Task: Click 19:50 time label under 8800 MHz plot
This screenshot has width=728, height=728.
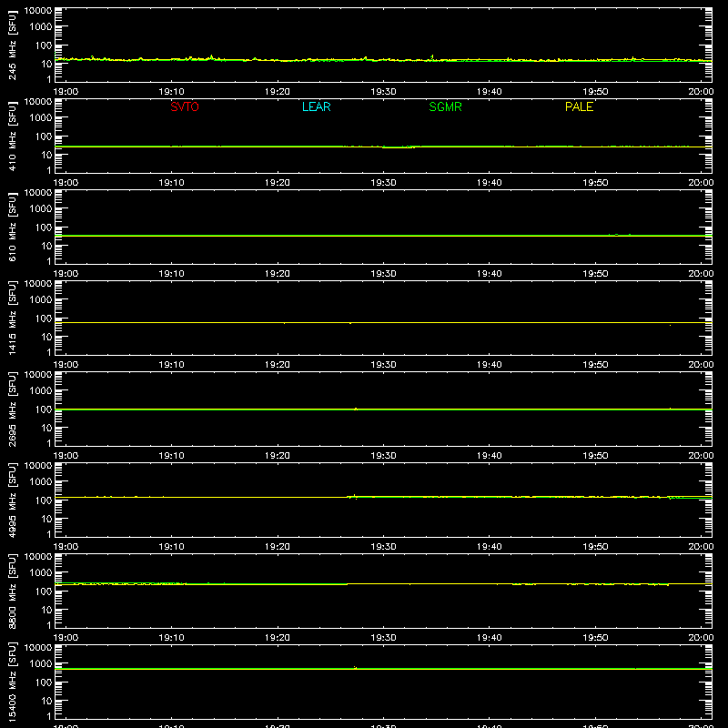Action: [x=595, y=638]
